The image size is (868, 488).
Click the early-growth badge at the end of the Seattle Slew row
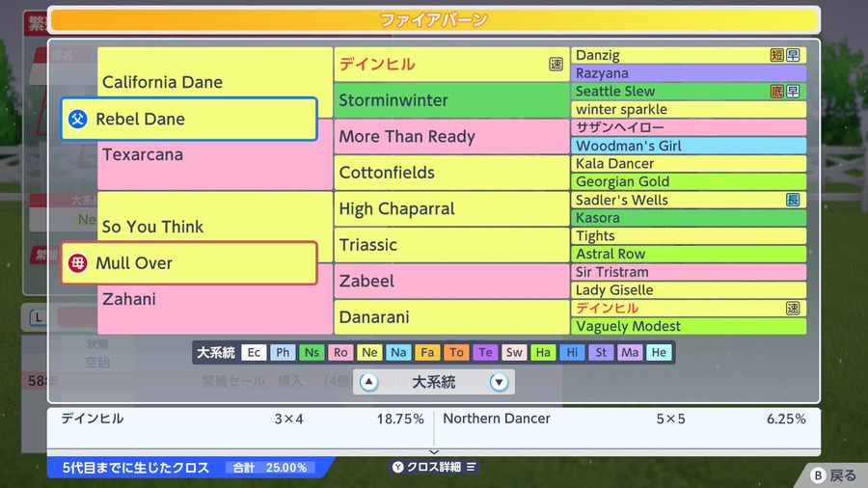[793, 92]
